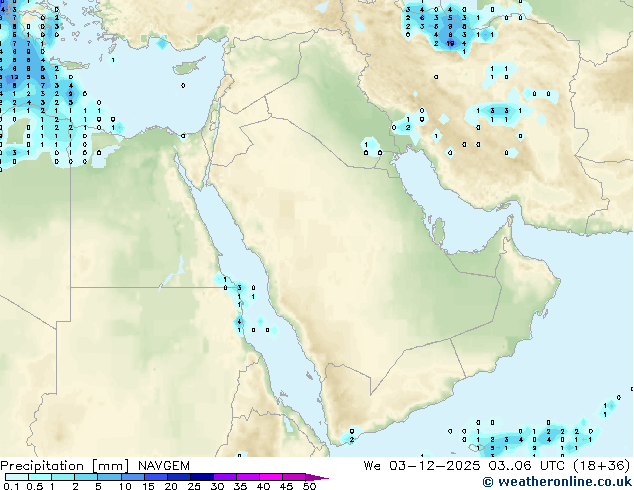
Task: Click the '03..06 UTC' time text
Action: click(x=526, y=466)
